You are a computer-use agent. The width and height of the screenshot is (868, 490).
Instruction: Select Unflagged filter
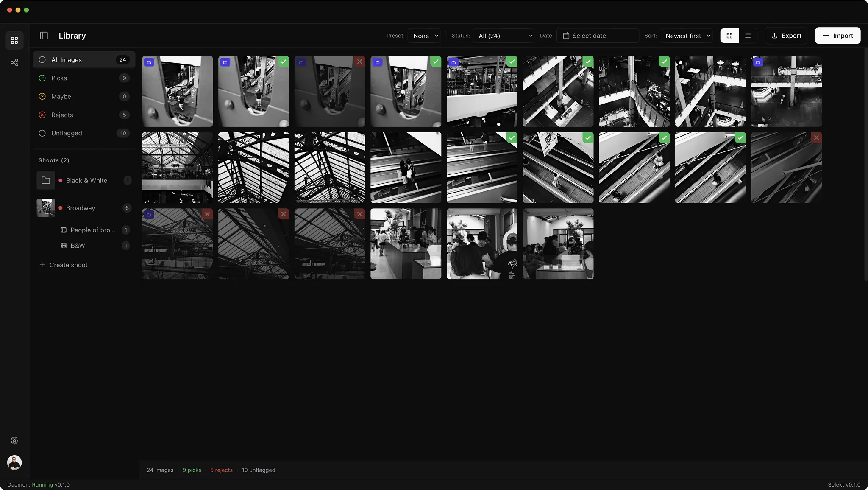click(x=84, y=133)
